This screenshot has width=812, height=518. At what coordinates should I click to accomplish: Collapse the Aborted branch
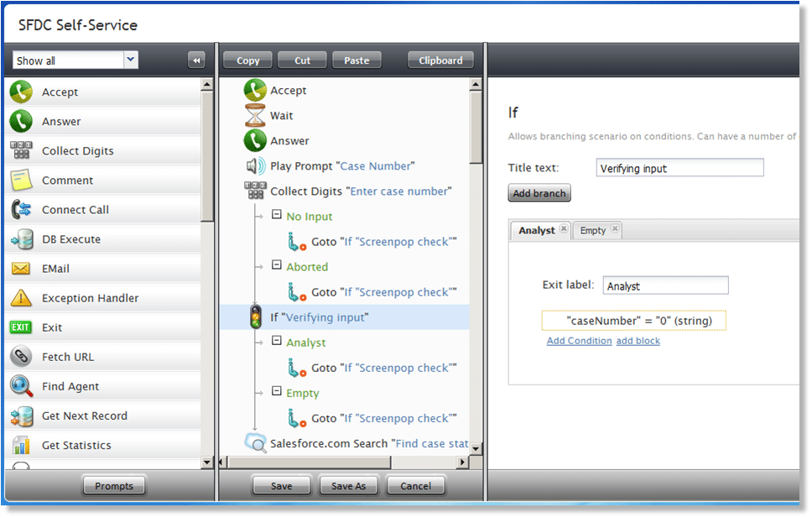[277, 265]
